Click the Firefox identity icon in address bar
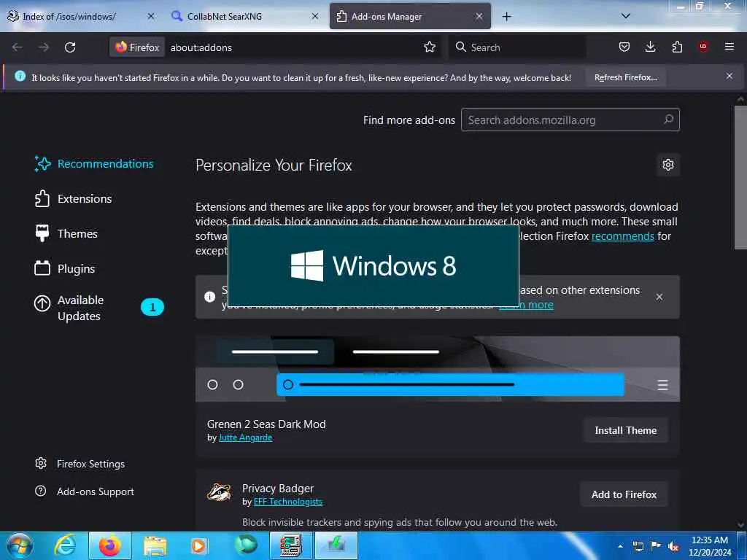Viewport: 747px width, 560px height. 137,47
